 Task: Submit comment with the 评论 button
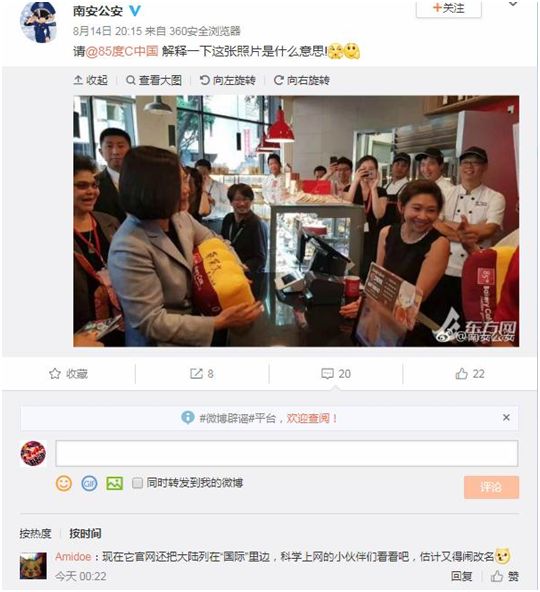(x=491, y=487)
